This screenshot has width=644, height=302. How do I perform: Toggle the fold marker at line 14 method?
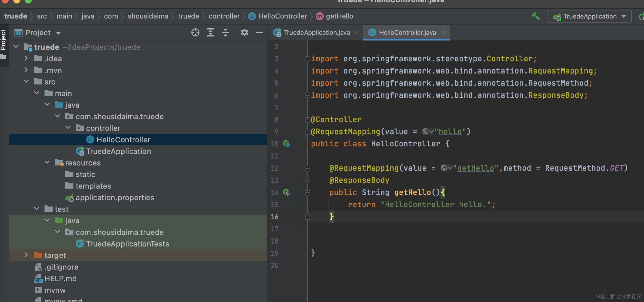coord(307,193)
